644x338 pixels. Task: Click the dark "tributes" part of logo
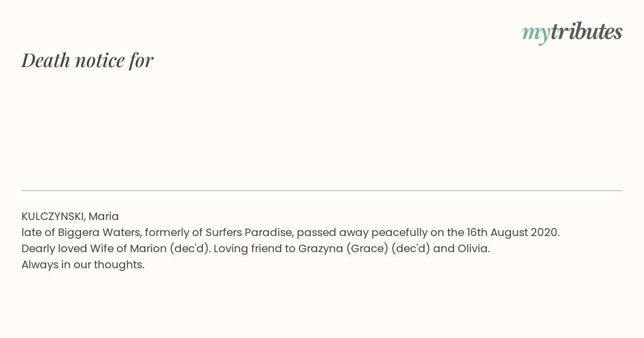pyautogui.click(x=586, y=32)
